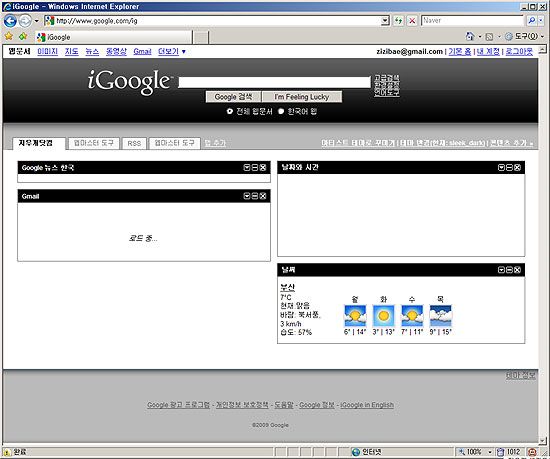Click the 테마 변경 change theme link
This screenshot has width=550, height=459.
442,143
